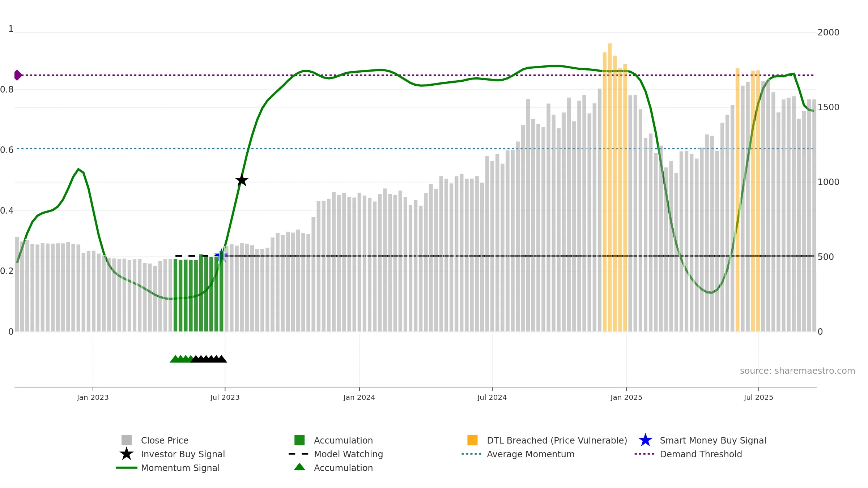Click the gray Close Price legend swatch
The image size is (868, 488).
coord(127,440)
